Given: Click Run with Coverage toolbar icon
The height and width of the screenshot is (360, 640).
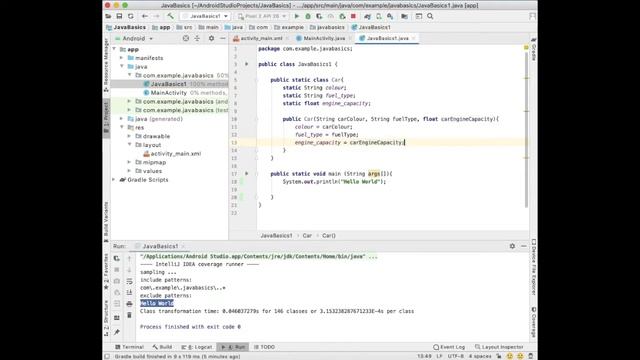Looking at the screenshot, I should click(319, 16).
